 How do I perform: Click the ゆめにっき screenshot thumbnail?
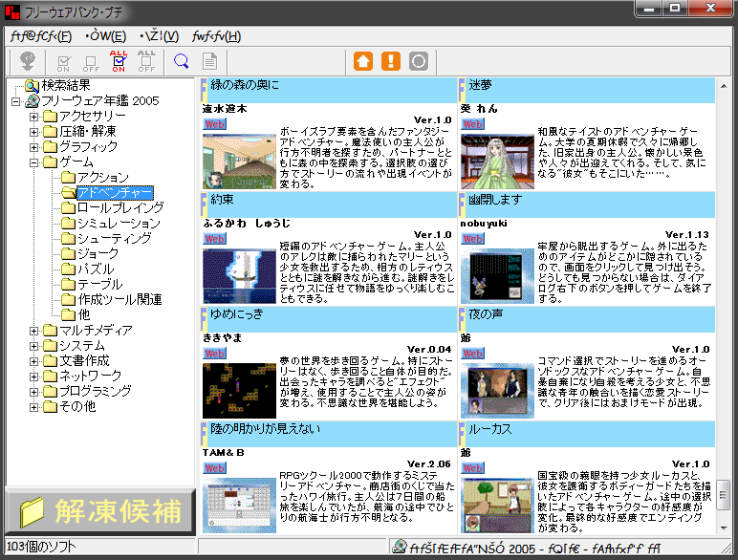point(239,391)
